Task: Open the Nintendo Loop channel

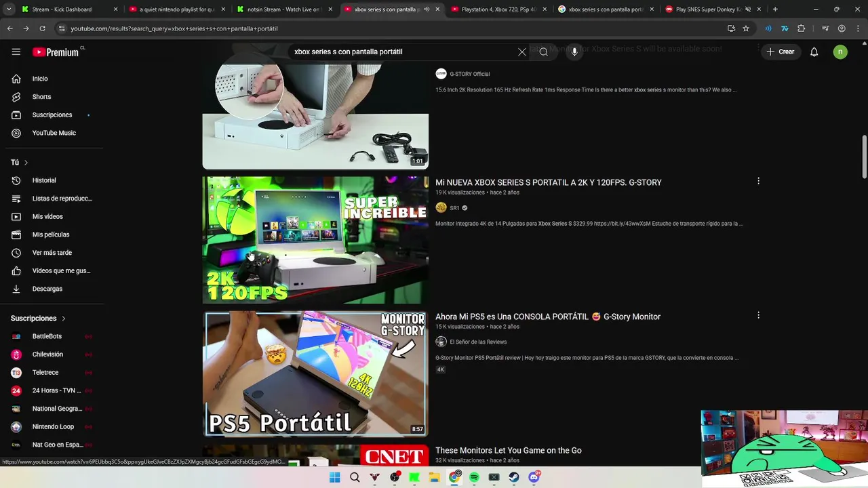Action: 54,426
